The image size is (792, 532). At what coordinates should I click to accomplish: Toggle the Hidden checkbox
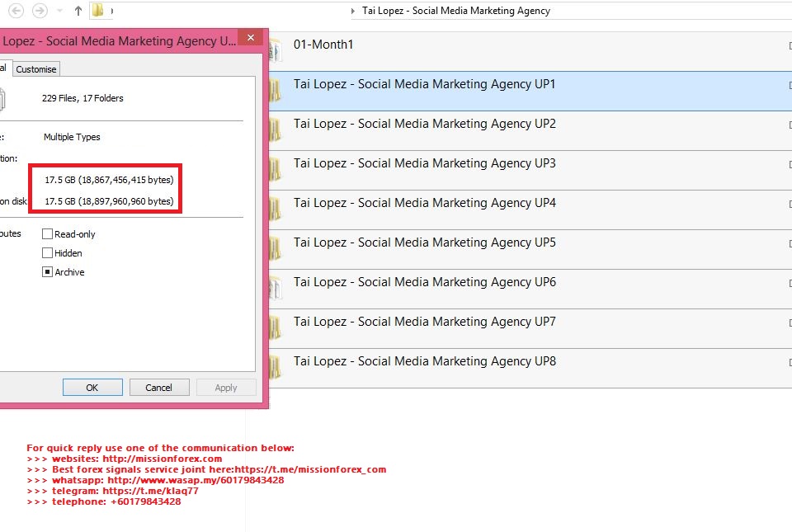pos(48,253)
